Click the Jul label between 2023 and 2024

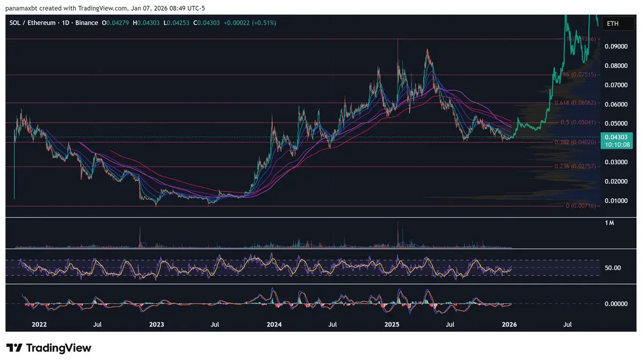click(x=215, y=324)
